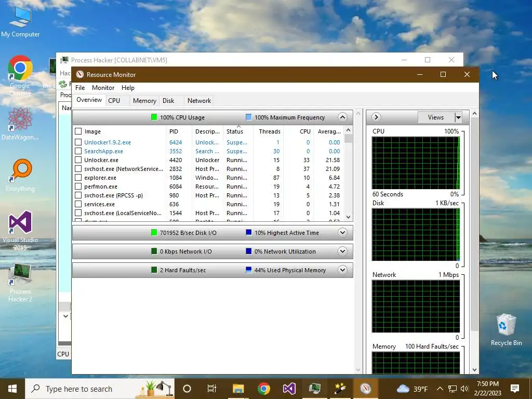Click Resource Monitor title bar icon
The width and height of the screenshot is (532, 399).
coord(79,74)
